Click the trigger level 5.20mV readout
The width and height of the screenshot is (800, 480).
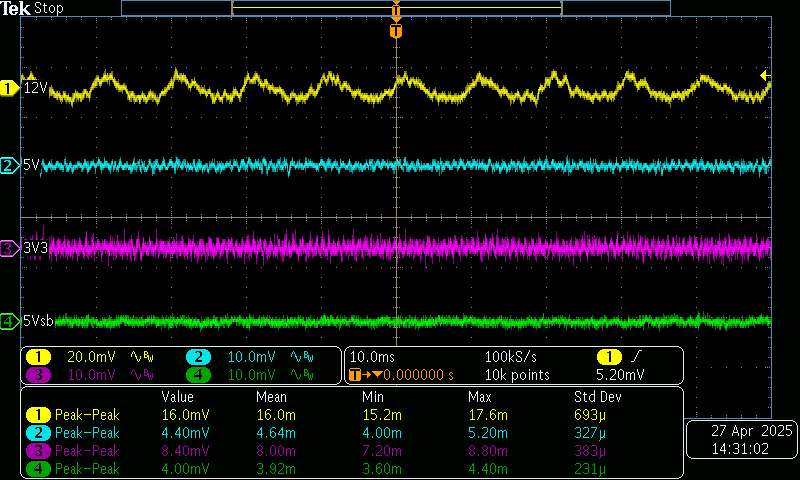(620, 375)
